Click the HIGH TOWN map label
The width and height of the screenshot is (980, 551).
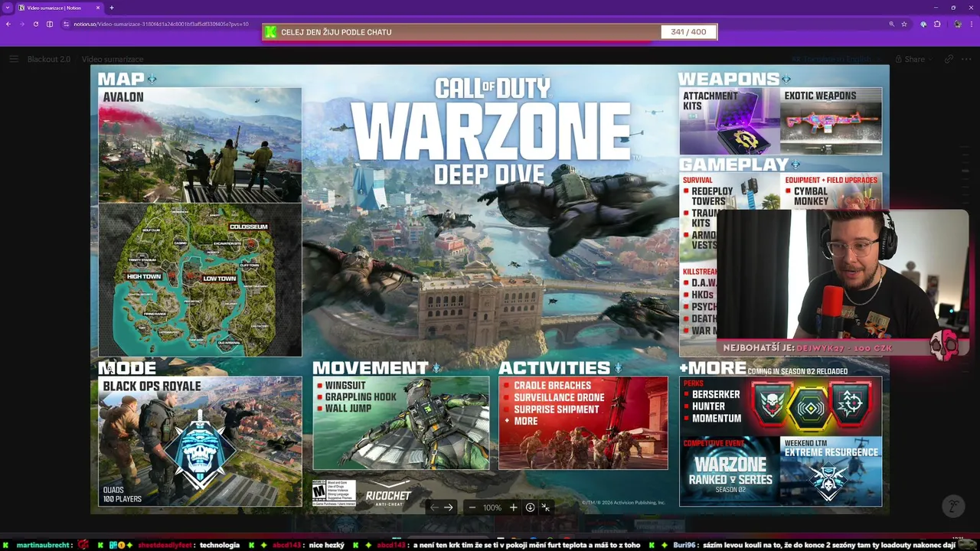point(144,276)
